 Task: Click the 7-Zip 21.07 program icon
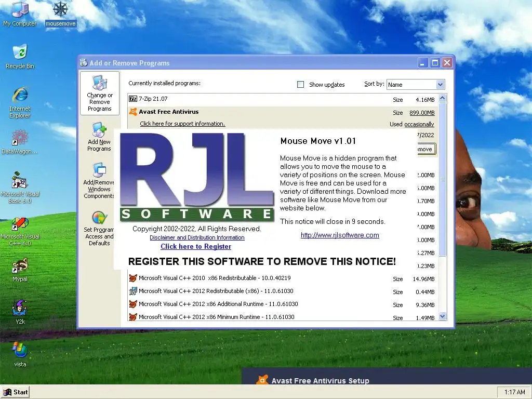coord(133,99)
